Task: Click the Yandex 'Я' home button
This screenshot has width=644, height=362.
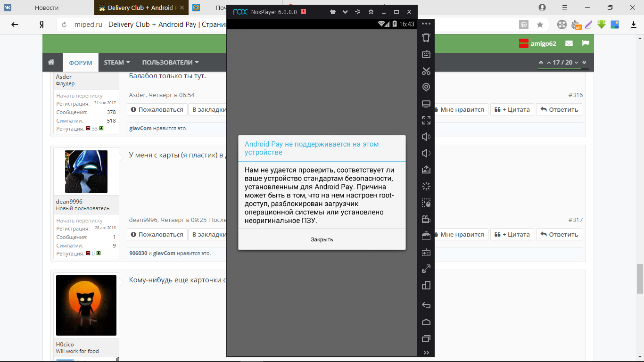Action: tap(41, 25)
